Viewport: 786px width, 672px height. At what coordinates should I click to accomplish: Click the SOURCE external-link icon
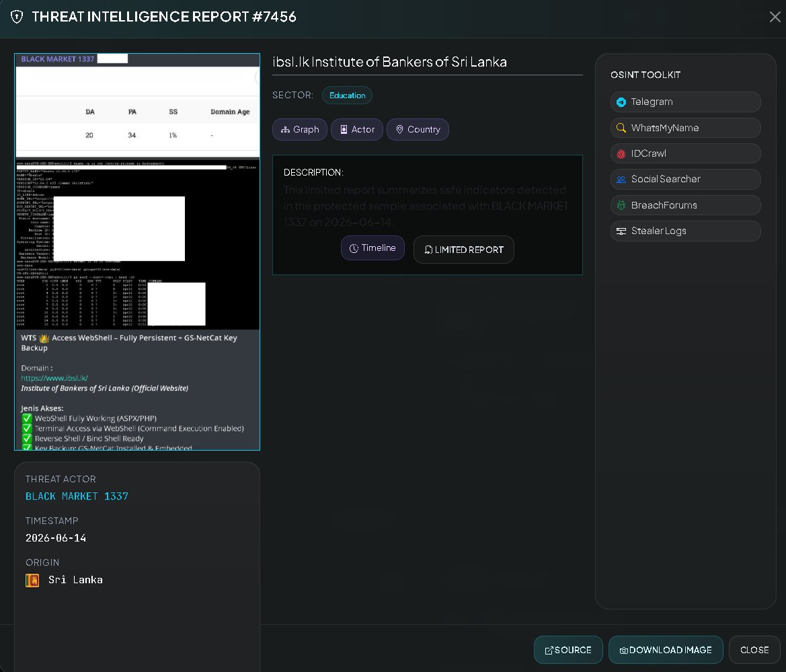coord(549,650)
